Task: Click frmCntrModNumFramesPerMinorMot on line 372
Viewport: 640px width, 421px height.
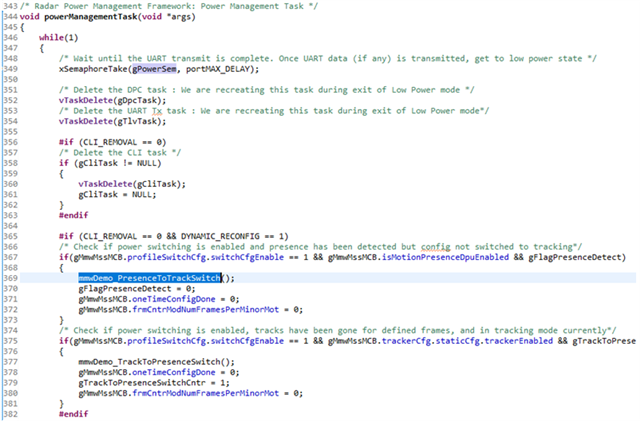Action: [206, 310]
